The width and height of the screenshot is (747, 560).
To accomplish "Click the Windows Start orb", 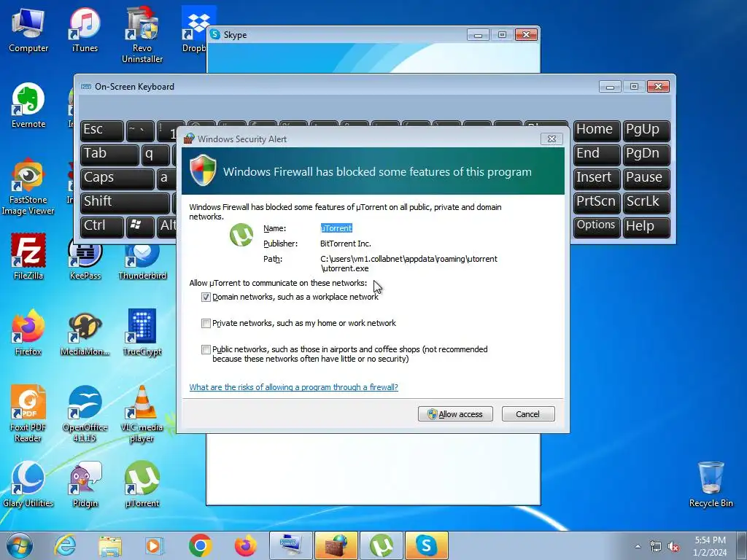I will 20,545.
